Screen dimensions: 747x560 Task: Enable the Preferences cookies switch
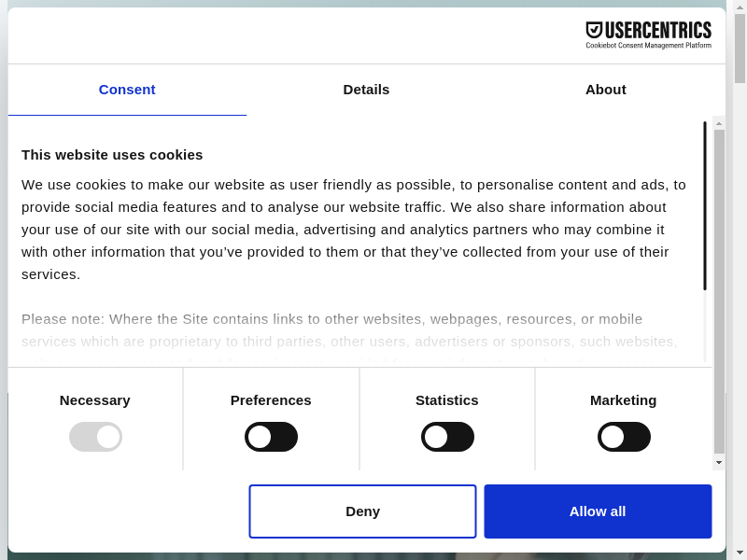271,437
